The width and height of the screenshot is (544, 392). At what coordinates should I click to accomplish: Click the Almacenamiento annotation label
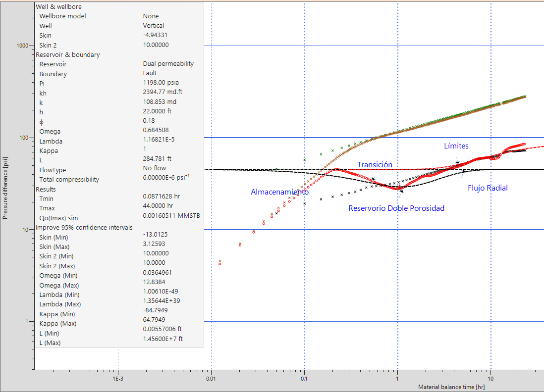(x=279, y=192)
